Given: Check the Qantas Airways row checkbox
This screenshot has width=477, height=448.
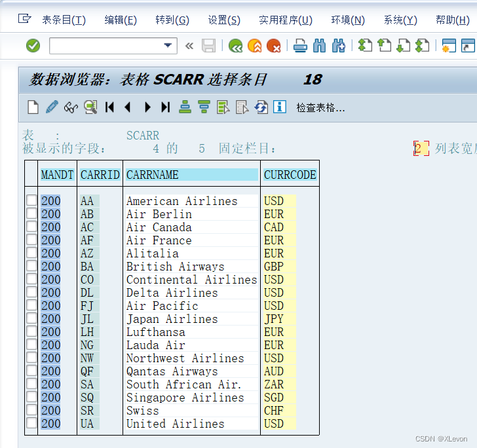Looking at the screenshot, I should [x=31, y=371].
